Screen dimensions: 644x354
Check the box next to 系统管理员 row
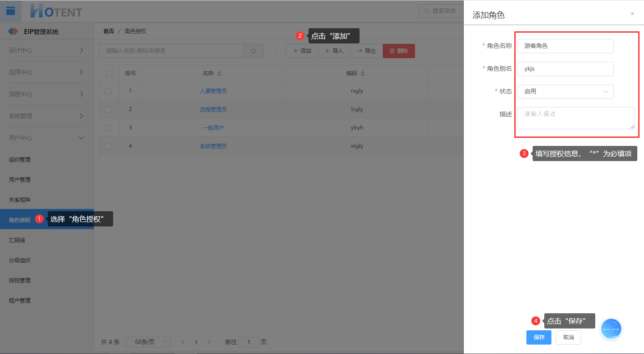click(109, 146)
